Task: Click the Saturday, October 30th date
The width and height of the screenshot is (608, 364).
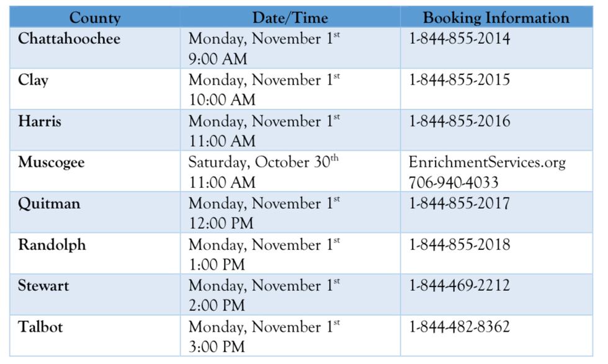Action: (x=263, y=162)
